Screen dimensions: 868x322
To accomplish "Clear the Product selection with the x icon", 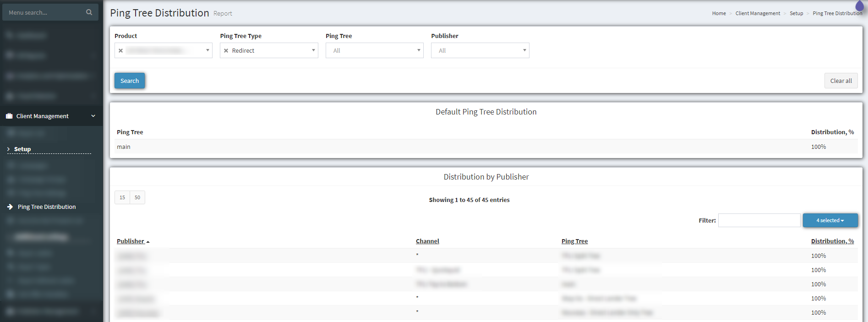I will pyautogui.click(x=121, y=51).
